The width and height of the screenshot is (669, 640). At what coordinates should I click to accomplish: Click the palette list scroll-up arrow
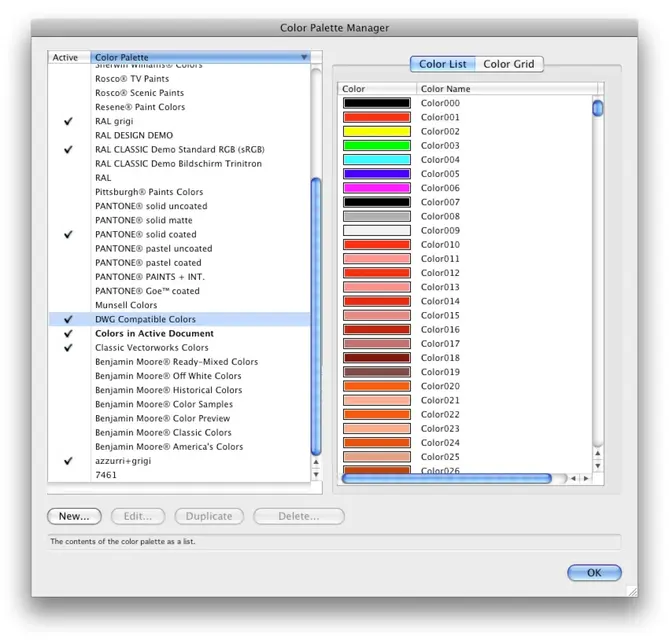pyautogui.click(x=316, y=462)
